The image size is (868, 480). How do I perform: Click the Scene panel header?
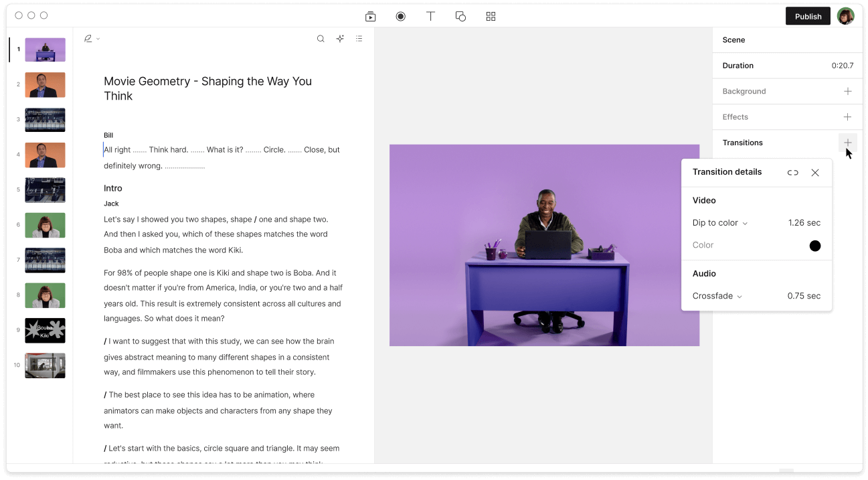pyautogui.click(x=733, y=40)
